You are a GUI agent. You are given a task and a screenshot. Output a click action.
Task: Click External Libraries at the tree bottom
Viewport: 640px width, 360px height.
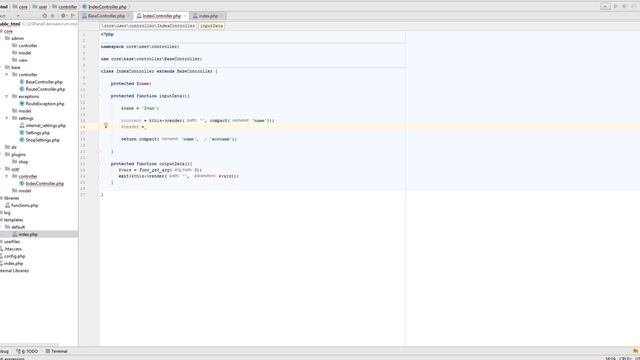[x=15, y=271]
